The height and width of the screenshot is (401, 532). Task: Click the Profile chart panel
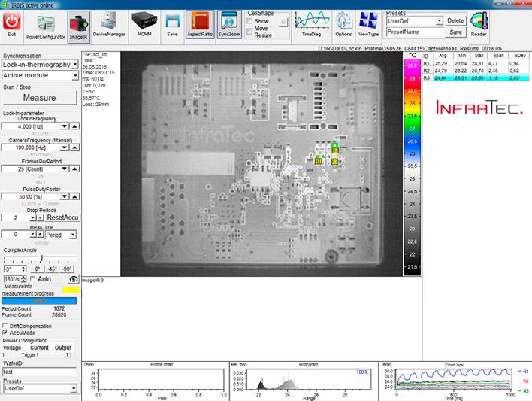pos(156,381)
